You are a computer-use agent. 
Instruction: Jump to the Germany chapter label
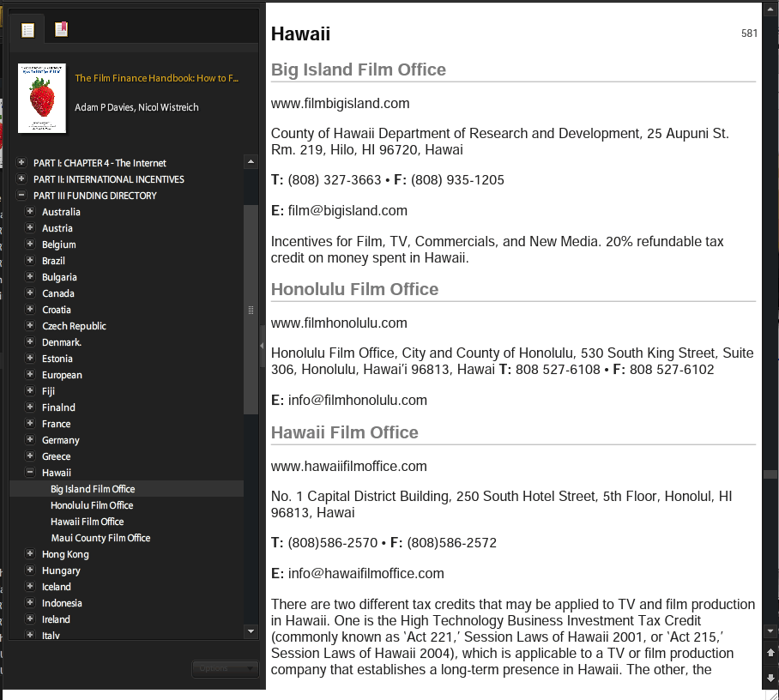pyautogui.click(x=61, y=440)
